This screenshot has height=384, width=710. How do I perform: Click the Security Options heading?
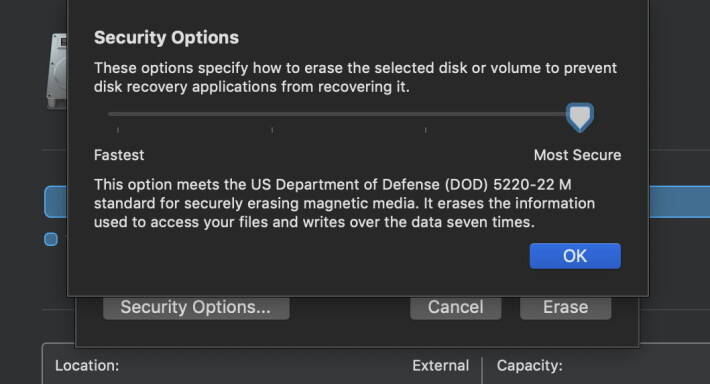pyautogui.click(x=166, y=38)
